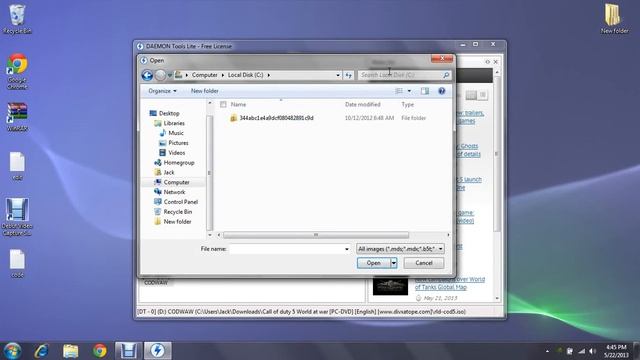Select the WinRAR desktop shortcut
The height and width of the screenshot is (360, 640).
tap(17, 117)
